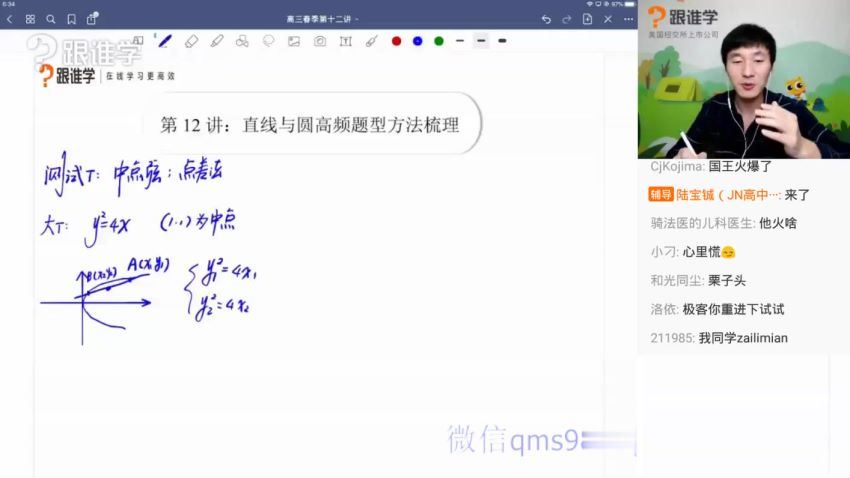The width and height of the screenshot is (850, 478).
Task: Select the laser pointer tool
Action: 371,41
